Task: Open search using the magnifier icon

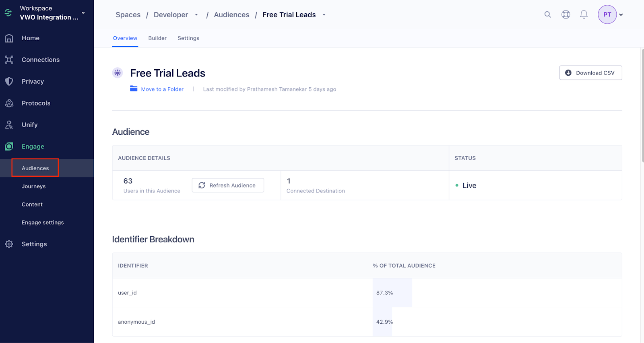Action: click(547, 14)
